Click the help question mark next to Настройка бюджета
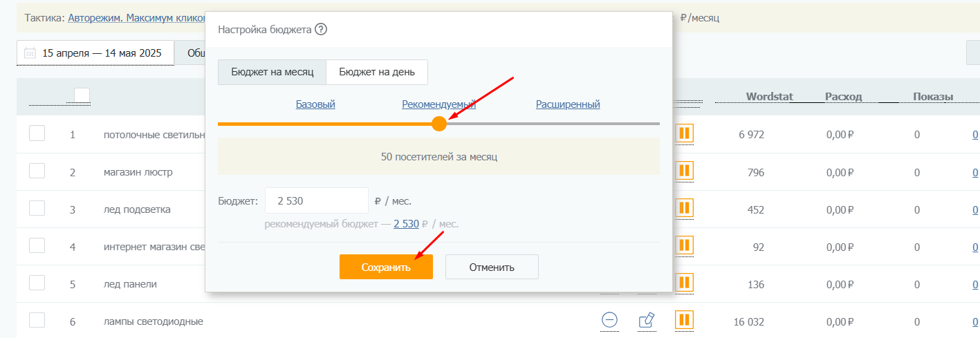 tap(320, 30)
